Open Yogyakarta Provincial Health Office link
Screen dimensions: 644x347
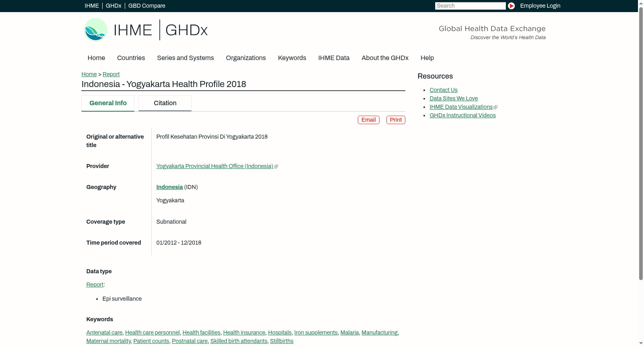215,166
